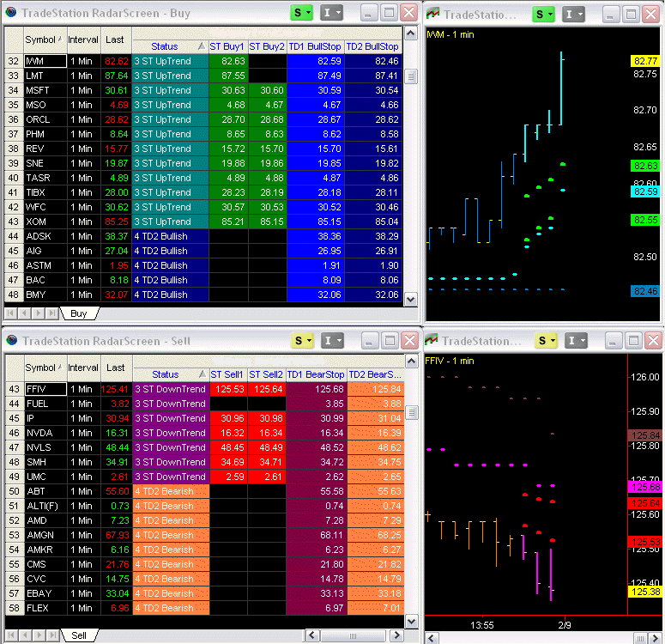Select FFIV symbol cell in Sell window
Viewport: 665px width, 644px height.
[45, 389]
